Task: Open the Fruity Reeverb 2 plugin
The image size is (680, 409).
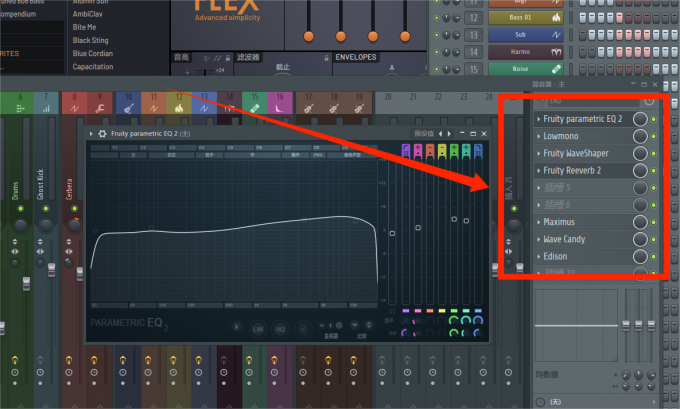Action: coord(572,170)
